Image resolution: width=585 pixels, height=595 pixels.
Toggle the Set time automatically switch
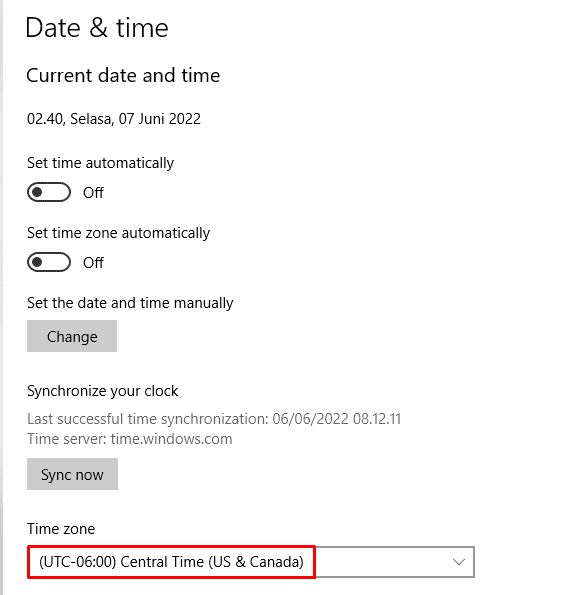coord(49,192)
